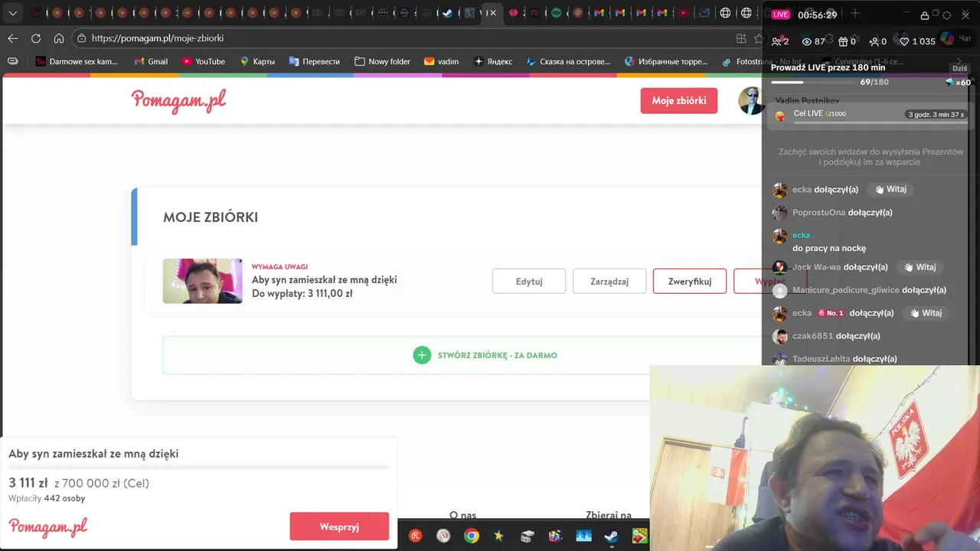Open Steam from the taskbar
Image resolution: width=980 pixels, height=551 pixels.
pos(611,536)
